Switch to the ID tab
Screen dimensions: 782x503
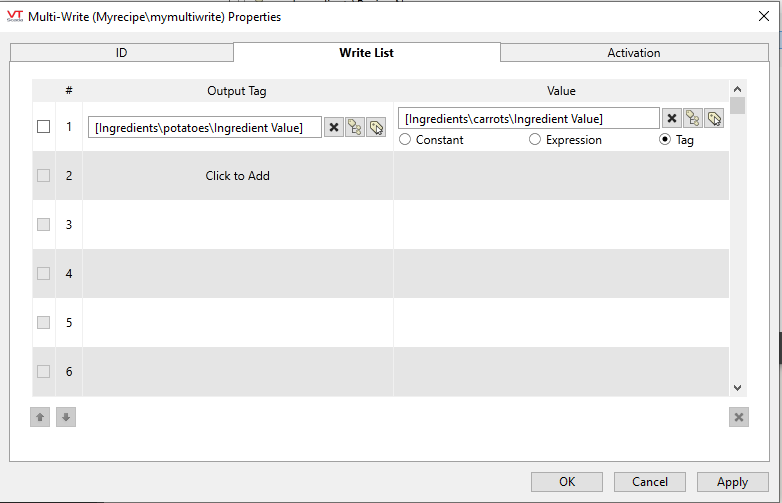121,53
